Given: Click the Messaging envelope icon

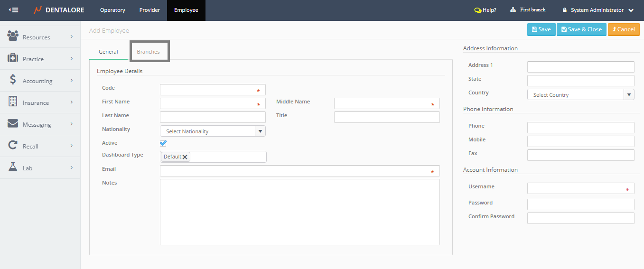Looking at the screenshot, I should coord(13,124).
